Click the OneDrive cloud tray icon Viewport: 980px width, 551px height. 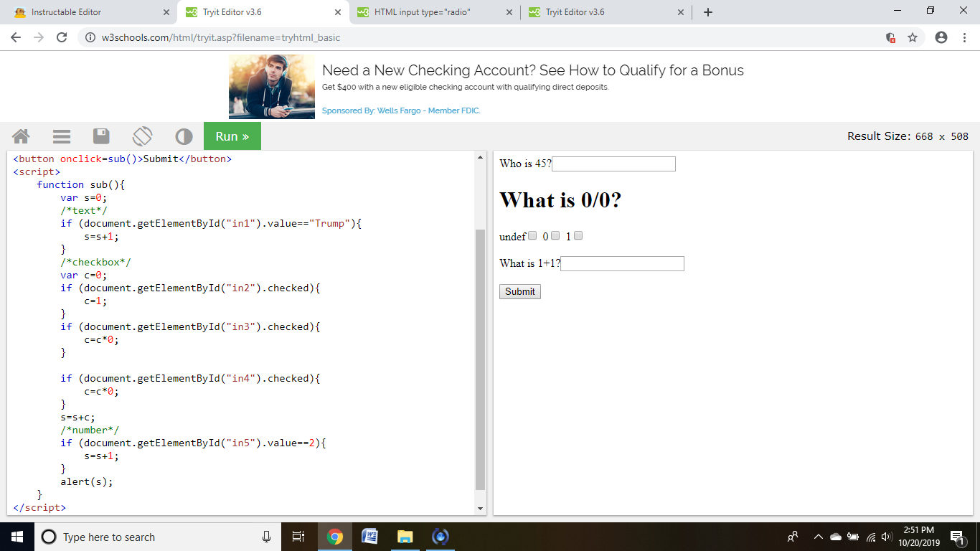pos(836,537)
